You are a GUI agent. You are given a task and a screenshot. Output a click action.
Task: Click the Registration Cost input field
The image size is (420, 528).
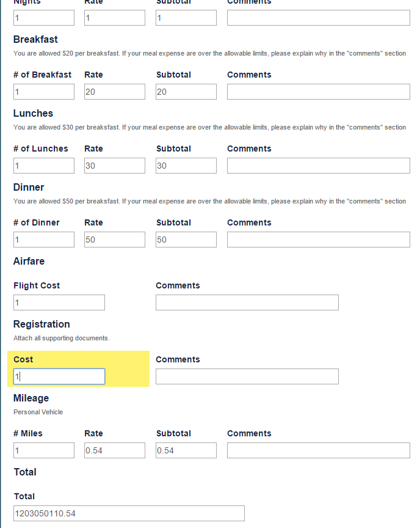coord(59,376)
